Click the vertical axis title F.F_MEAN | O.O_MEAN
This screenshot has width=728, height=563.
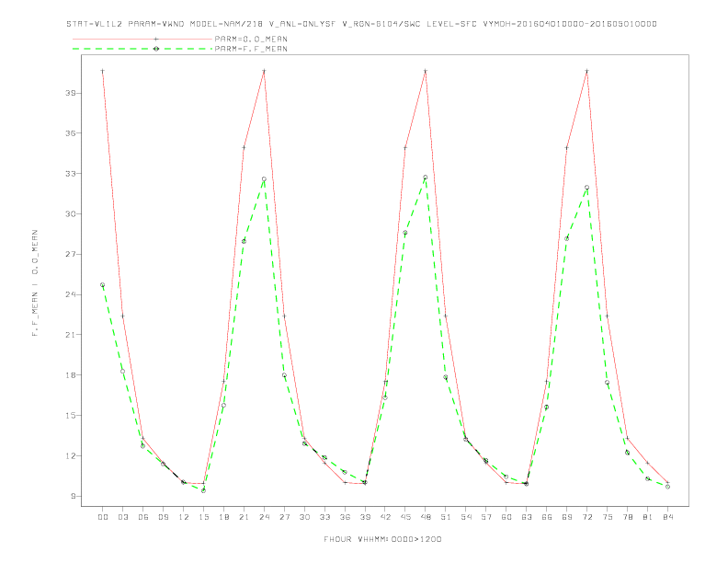35,283
